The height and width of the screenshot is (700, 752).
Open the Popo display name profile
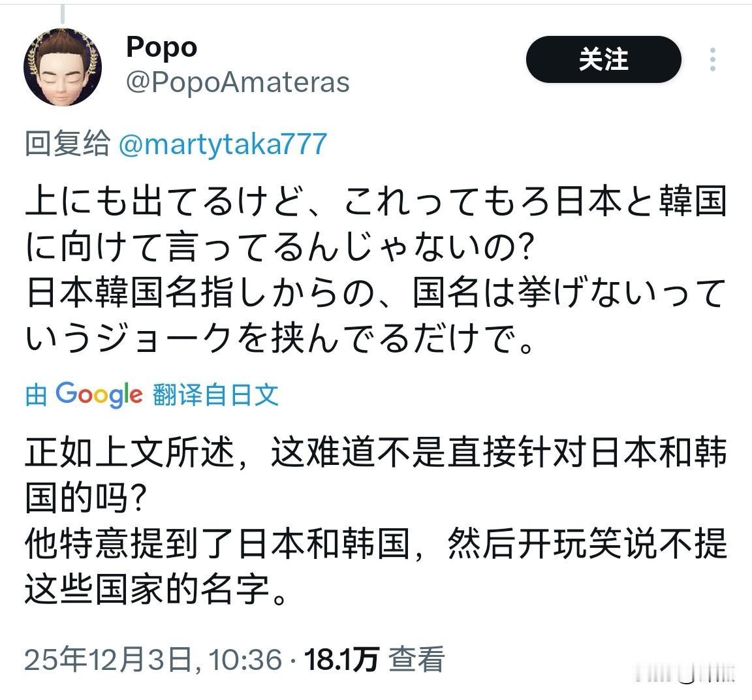(162, 48)
